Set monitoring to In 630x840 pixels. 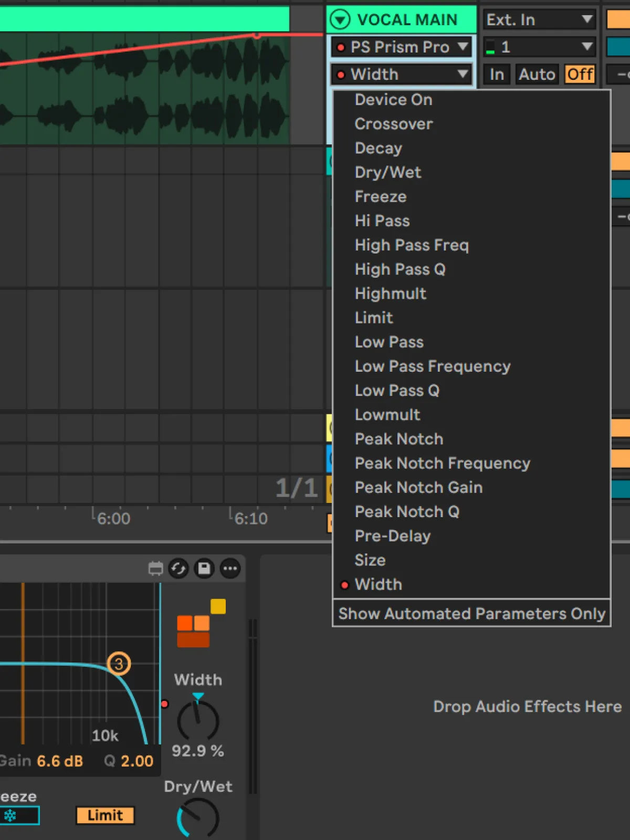[x=496, y=75]
